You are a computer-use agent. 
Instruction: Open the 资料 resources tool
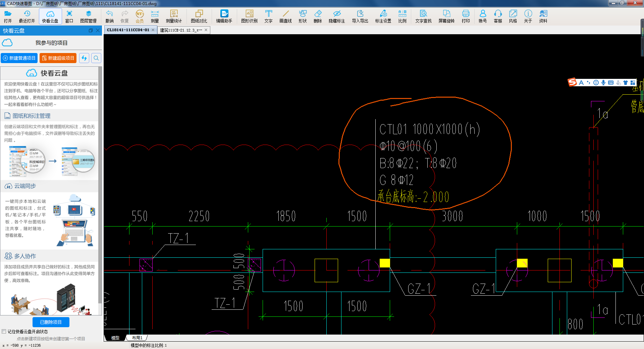point(543,16)
